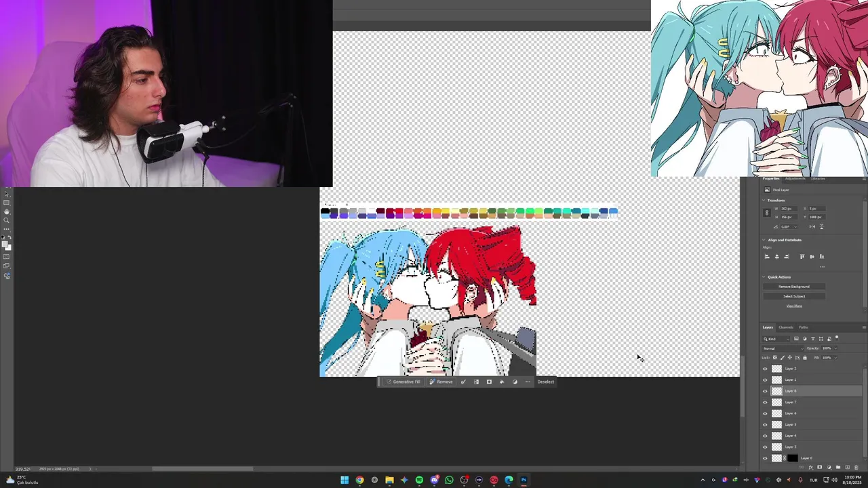This screenshot has width=868, height=488.
Task: Align horizontal centers icon
Action: click(x=777, y=257)
